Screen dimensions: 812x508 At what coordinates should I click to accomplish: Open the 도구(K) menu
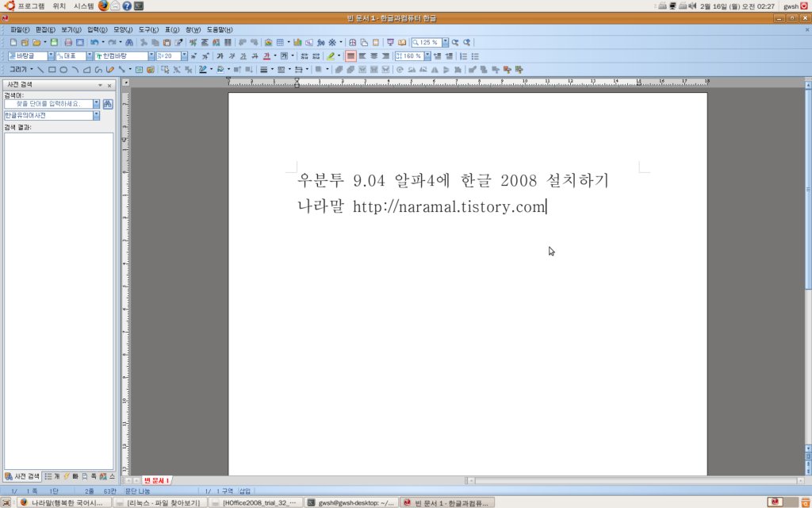(148, 30)
